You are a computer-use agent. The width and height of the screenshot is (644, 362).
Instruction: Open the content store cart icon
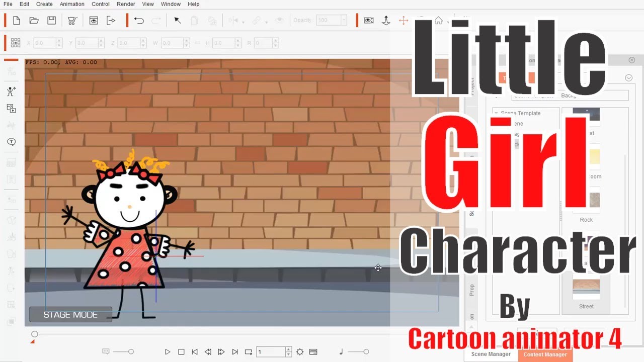[72, 21]
